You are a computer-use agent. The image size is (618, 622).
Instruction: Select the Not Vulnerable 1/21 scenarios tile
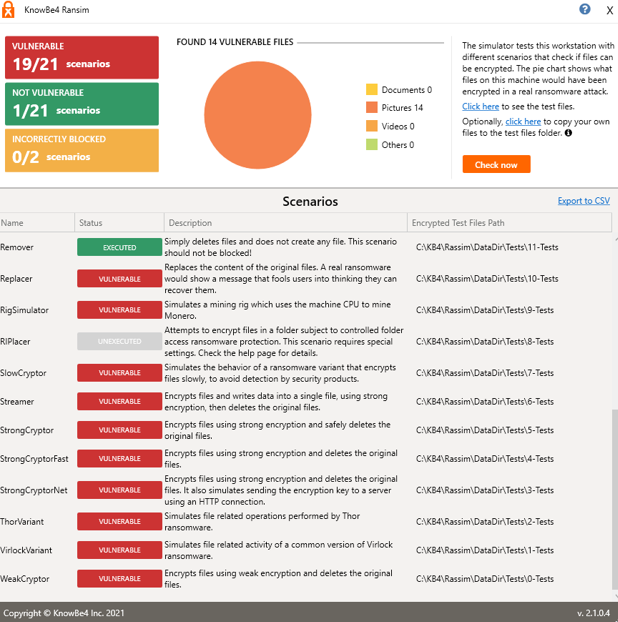pyautogui.click(x=82, y=104)
